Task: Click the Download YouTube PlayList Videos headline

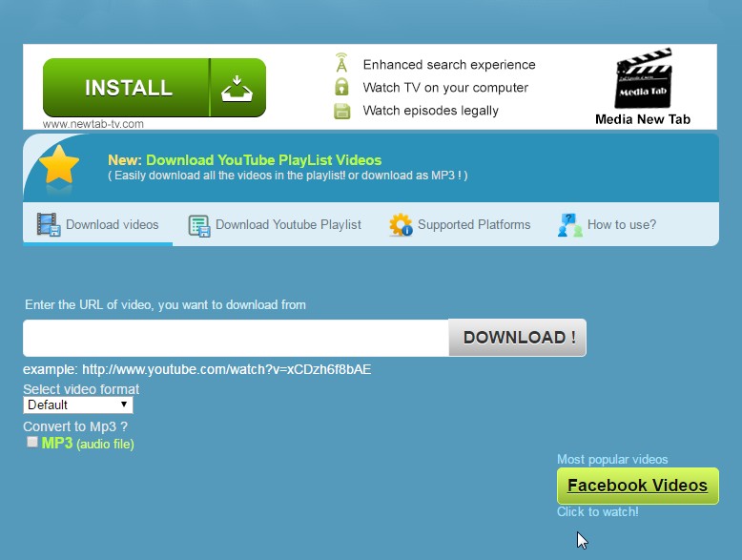Action: tap(263, 160)
